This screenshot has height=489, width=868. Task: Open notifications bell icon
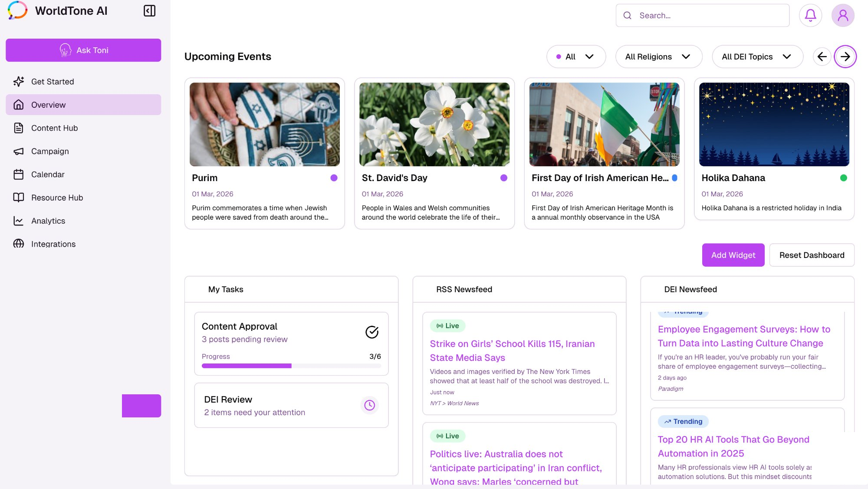click(810, 15)
